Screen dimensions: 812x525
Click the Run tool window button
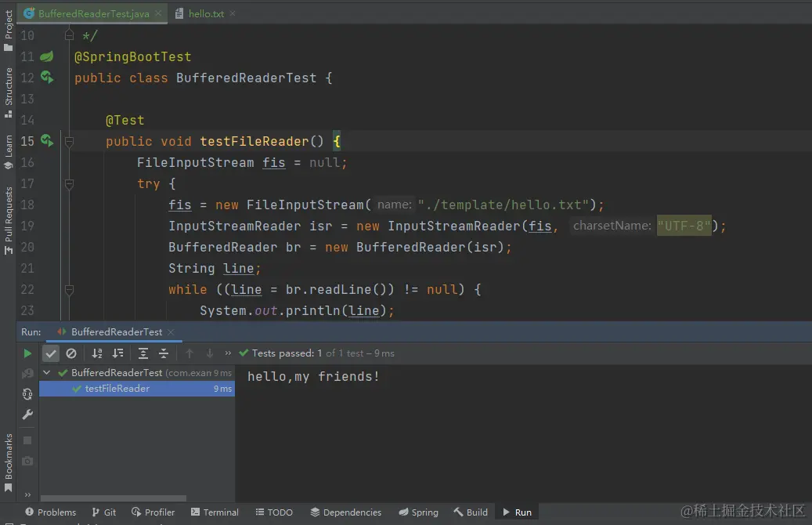pyautogui.click(x=518, y=512)
